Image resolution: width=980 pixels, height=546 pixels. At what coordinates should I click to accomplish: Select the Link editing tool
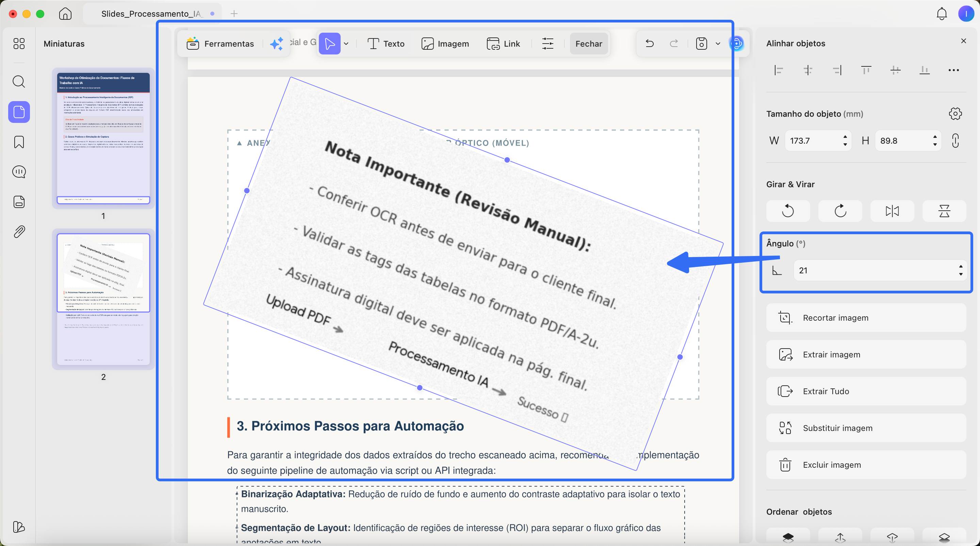503,44
